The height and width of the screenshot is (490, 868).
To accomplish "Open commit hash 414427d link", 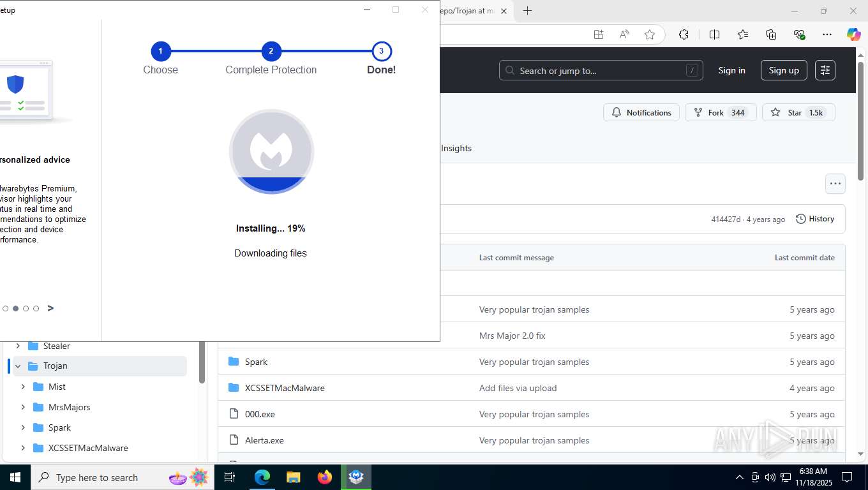I will [x=726, y=219].
